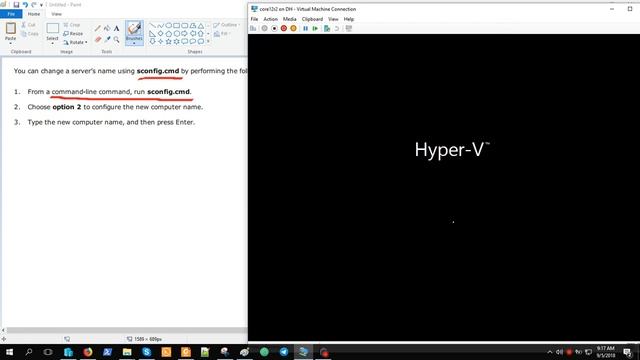640x360 pixels.
Task: Open File Explorer from taskbar
Action: click(127, 352)
